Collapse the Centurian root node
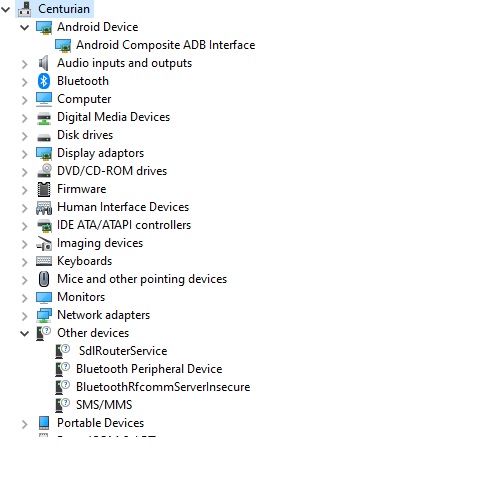This screenshot has width=500, height=500. 6,9
